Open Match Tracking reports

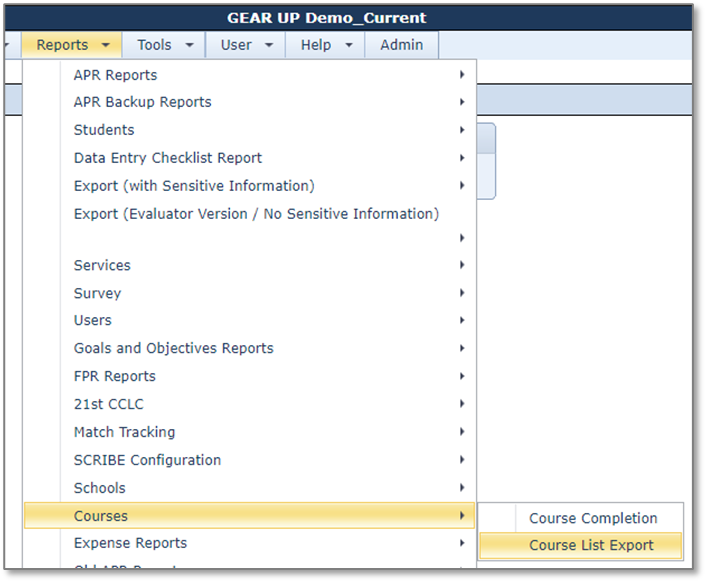click(250, 432)
